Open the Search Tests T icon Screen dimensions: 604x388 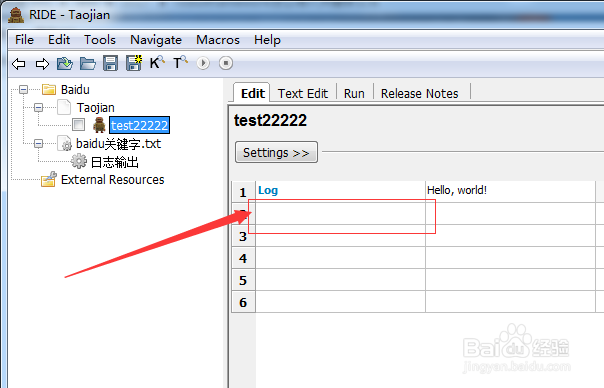pyautogui.click(x=180, y=62)
